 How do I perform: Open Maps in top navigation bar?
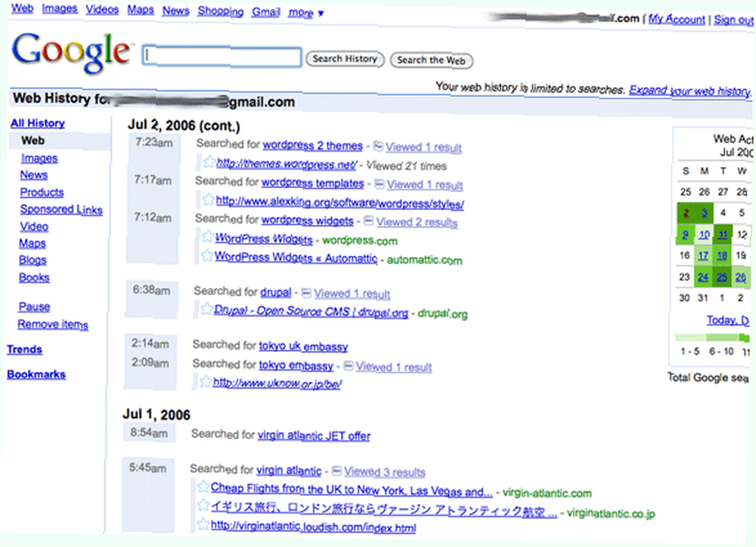(x=141, y=10)
